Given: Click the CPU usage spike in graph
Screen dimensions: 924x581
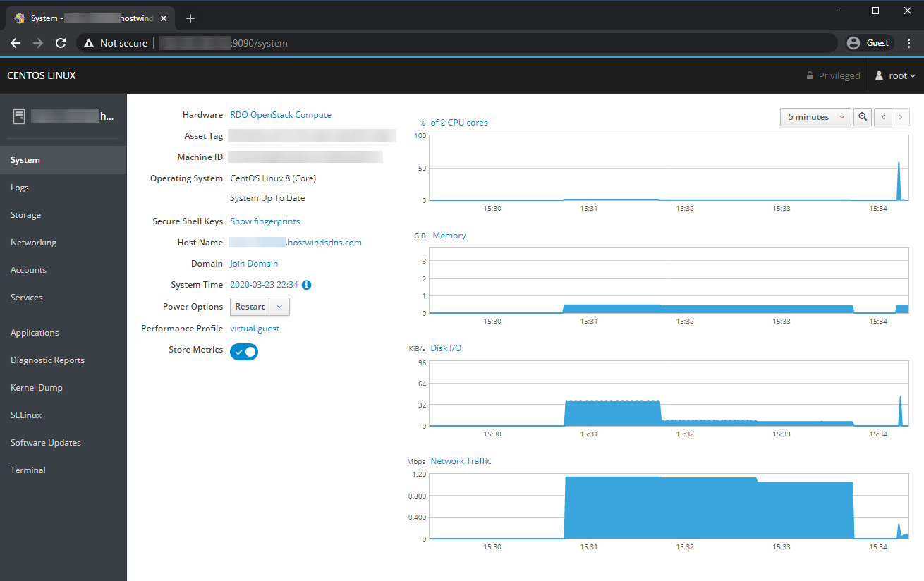Looking at the screenshot, I should (x=899, y=181).
